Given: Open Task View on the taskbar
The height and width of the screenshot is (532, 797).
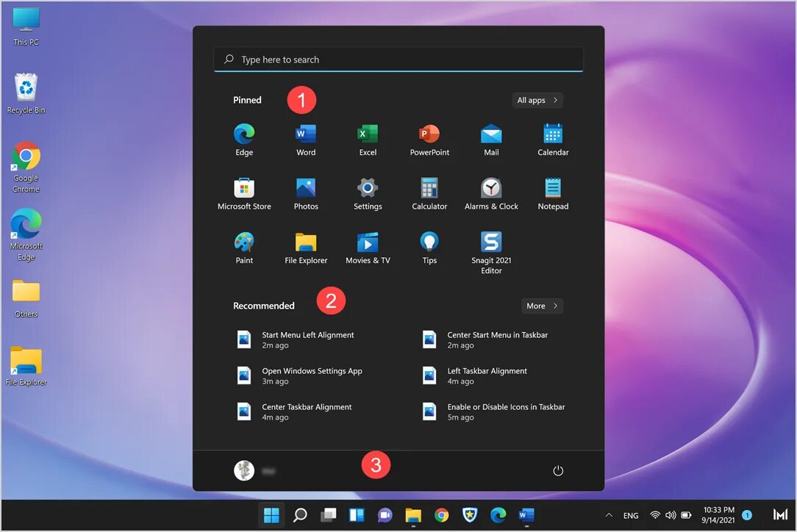Looking at the screenshot, I should pos(329,515).
